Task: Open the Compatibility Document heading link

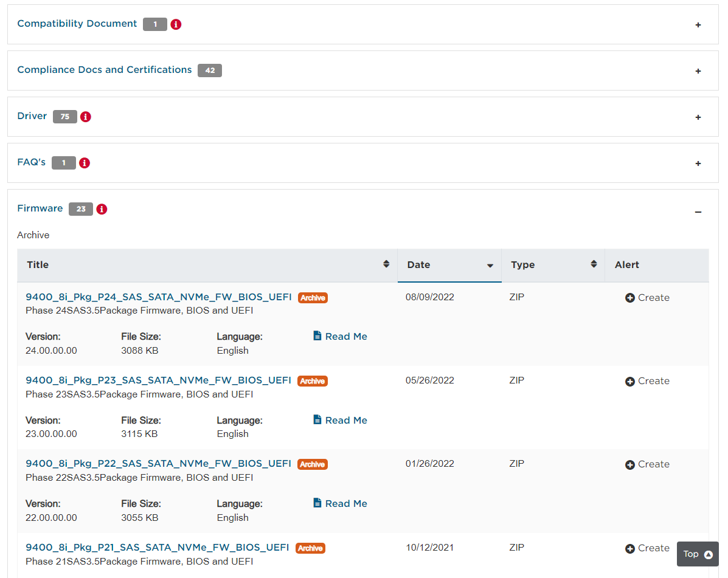Action: [x=77, y=24]
